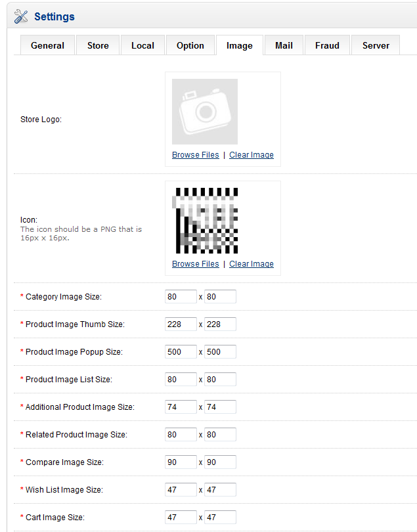Go to the Mail tab

coord(284,45)
